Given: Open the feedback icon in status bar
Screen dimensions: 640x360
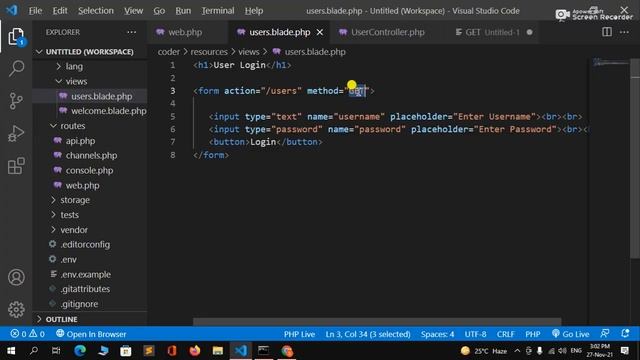Looking at the screenshot, I should [x=605, y=333].
